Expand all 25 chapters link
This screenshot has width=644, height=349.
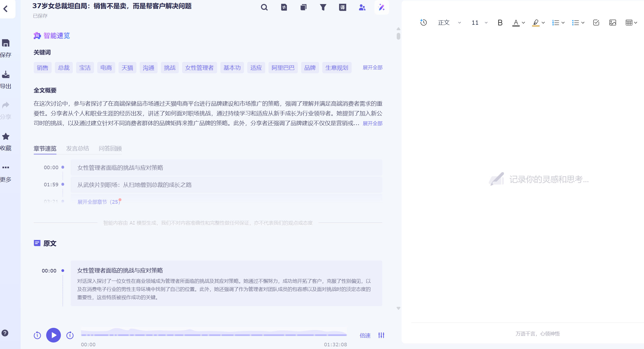click(x=99, y=202)
